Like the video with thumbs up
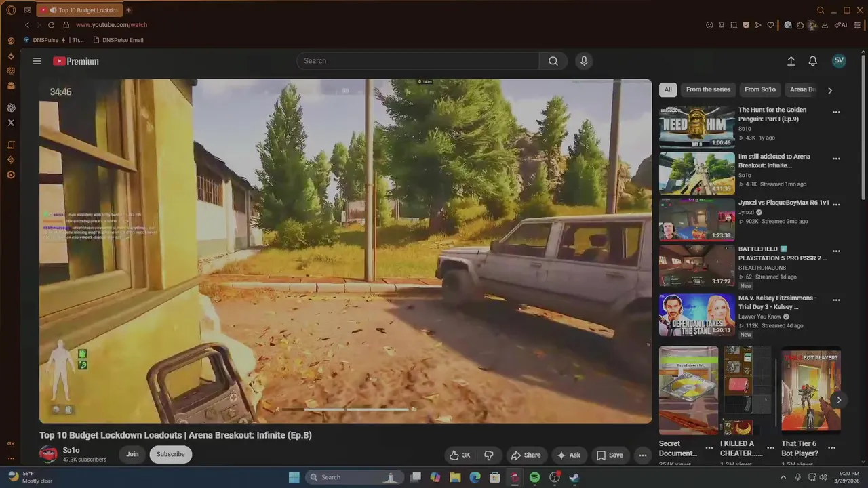 pyautogui.click(x=460, y=455)
